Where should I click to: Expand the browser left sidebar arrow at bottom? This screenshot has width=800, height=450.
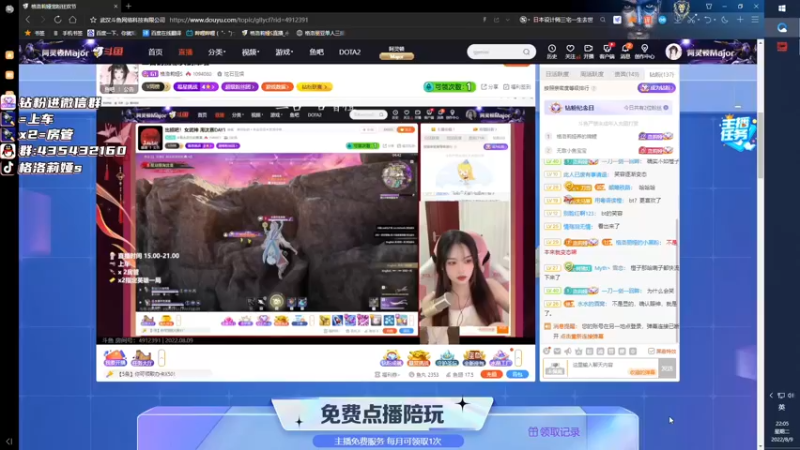(x=9, y=441)
